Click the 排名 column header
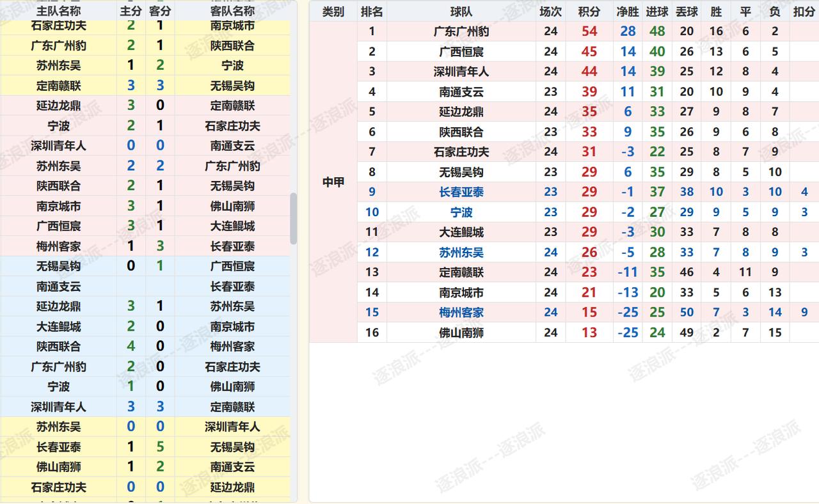 click(372, 12)
